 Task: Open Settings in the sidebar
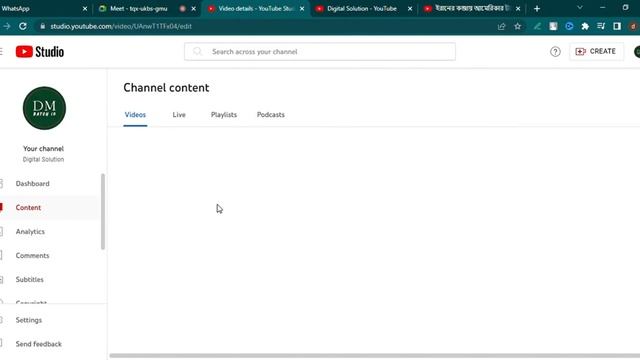click(x=29, y=320)
